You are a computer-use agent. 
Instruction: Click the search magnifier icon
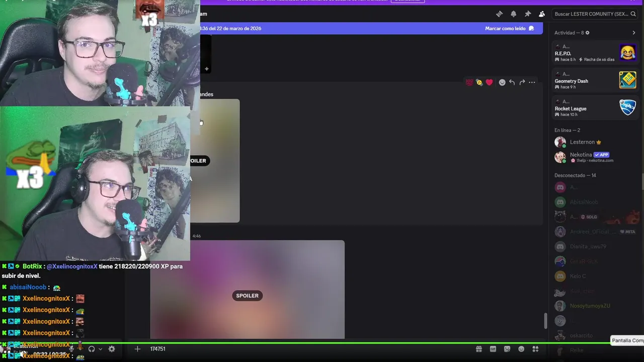tap(633, 14)
